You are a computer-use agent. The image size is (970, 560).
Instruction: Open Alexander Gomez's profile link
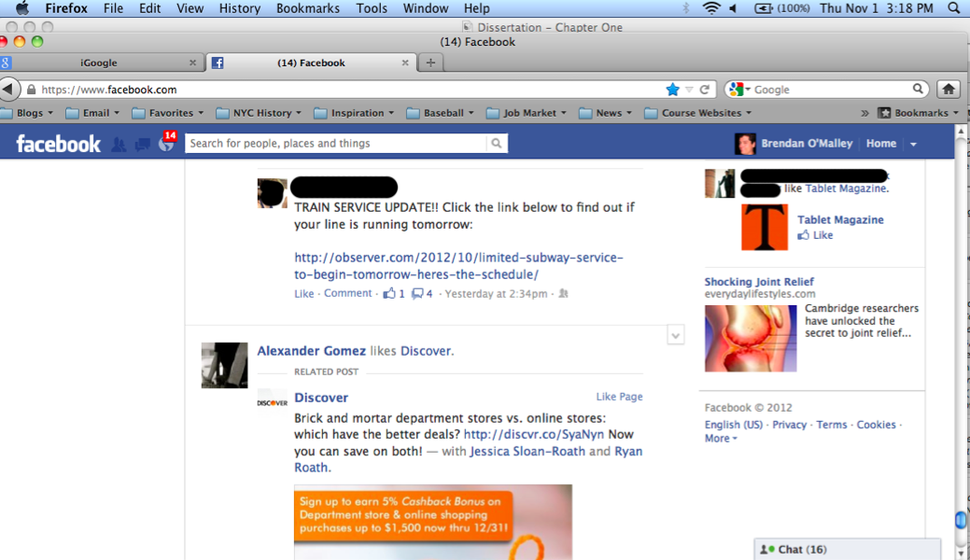(311, 351)
